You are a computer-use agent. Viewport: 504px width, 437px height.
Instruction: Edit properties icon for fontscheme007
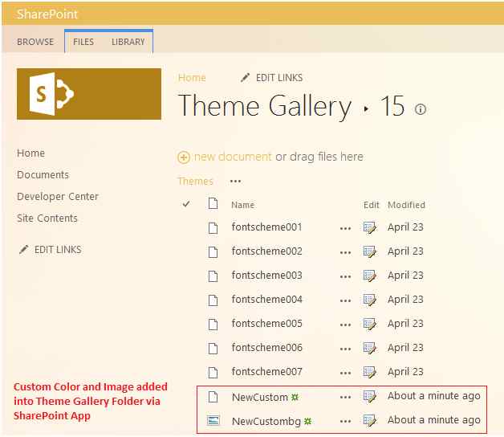pyautogui.click(x=370, y=373)
